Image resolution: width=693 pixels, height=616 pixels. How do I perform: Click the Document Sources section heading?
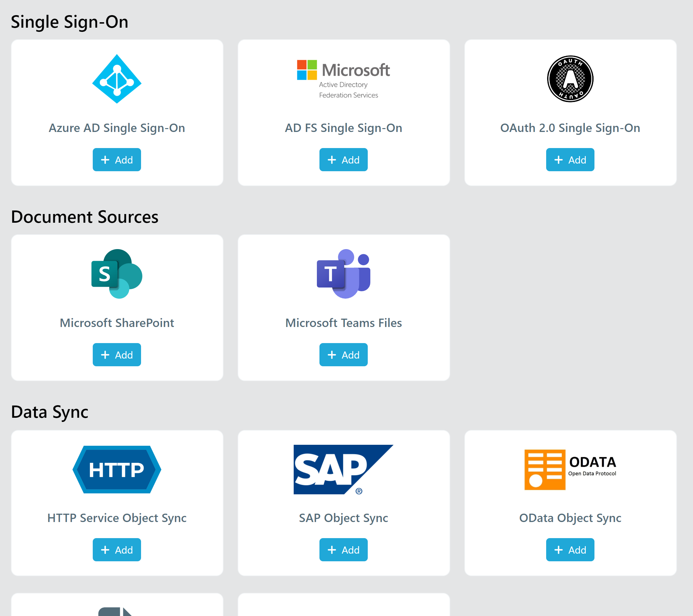click(x=85, y=217)
